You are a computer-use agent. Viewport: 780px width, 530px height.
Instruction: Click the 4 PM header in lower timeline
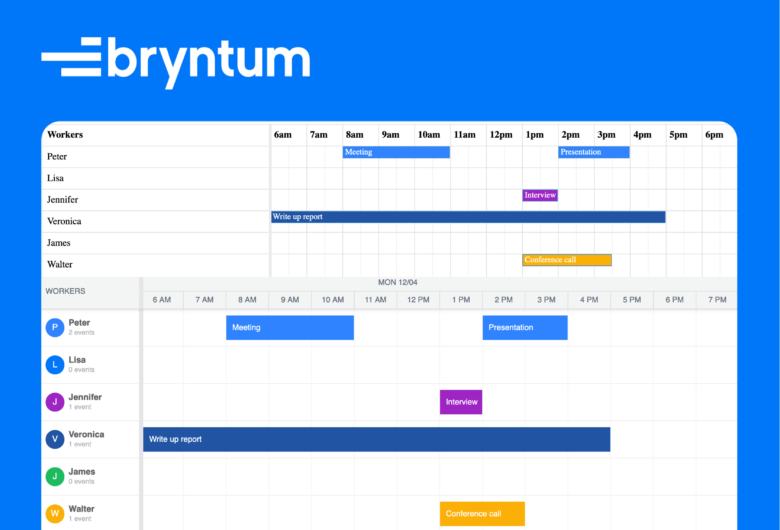point(589,300)
